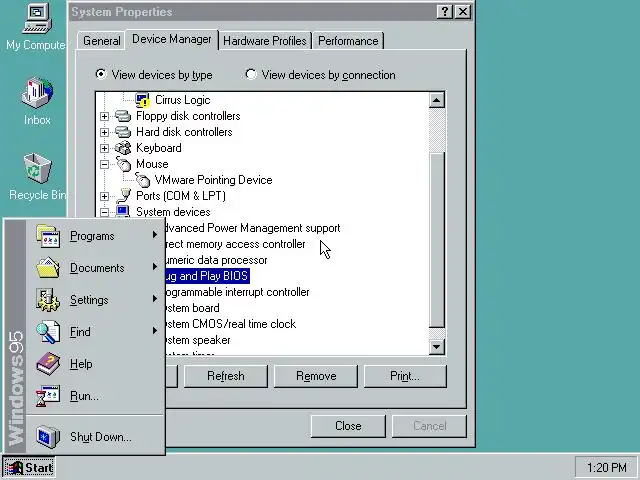Expand Floppy disk controllers node

(x=104, y=117)
